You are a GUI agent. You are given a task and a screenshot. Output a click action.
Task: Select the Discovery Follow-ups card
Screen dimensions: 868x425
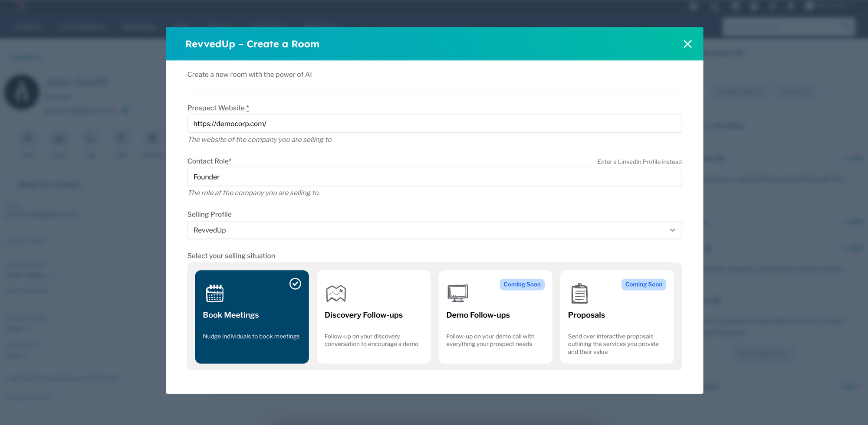point(374,317)
